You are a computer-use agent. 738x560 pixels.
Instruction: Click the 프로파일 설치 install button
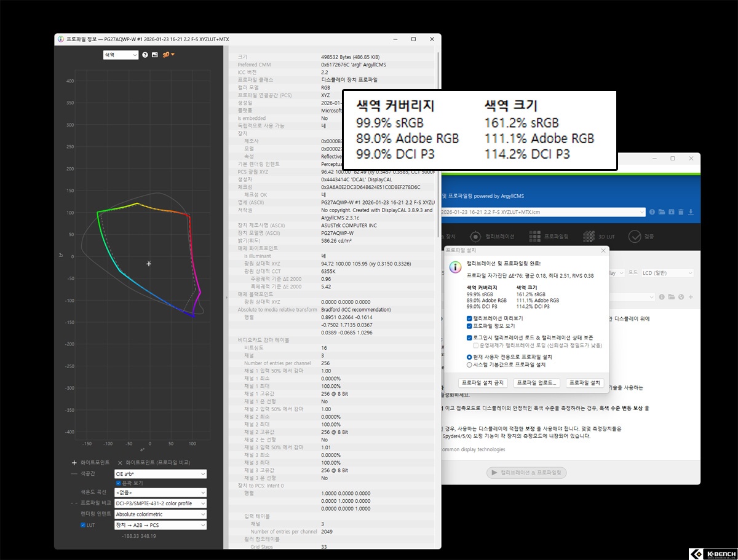click(x=585, y=383)
